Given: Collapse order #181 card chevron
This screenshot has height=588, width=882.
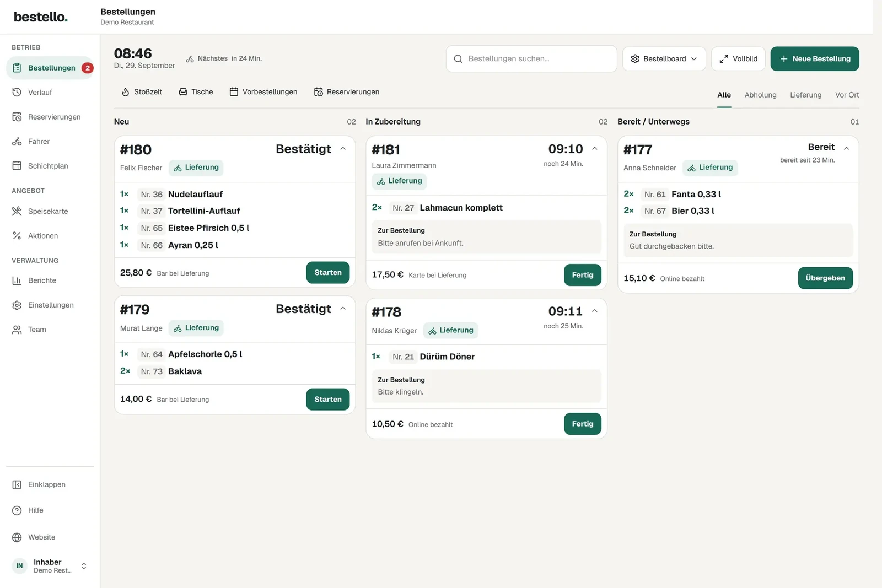Looking at the screenshot, I should [x=595, y=149].
